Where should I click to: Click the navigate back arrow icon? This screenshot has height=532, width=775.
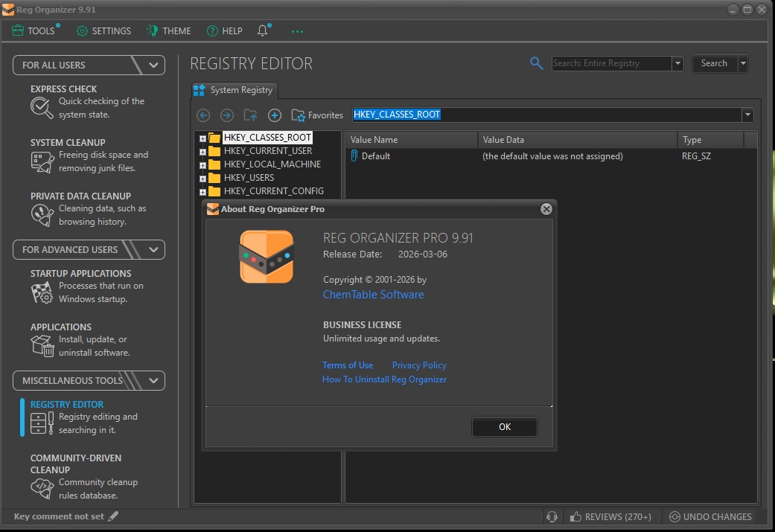click(203, 115)
